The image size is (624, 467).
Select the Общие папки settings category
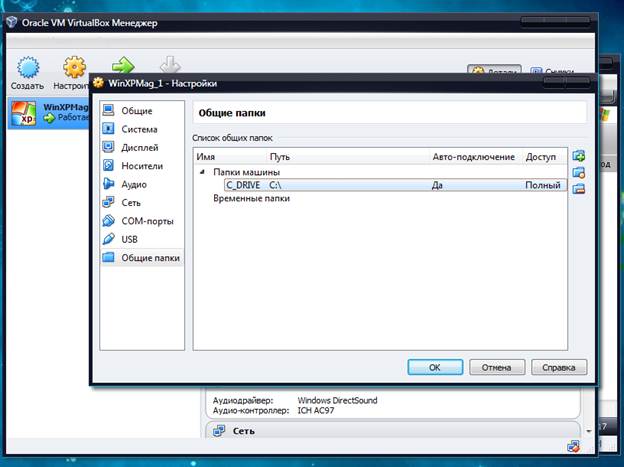[142, 258]
